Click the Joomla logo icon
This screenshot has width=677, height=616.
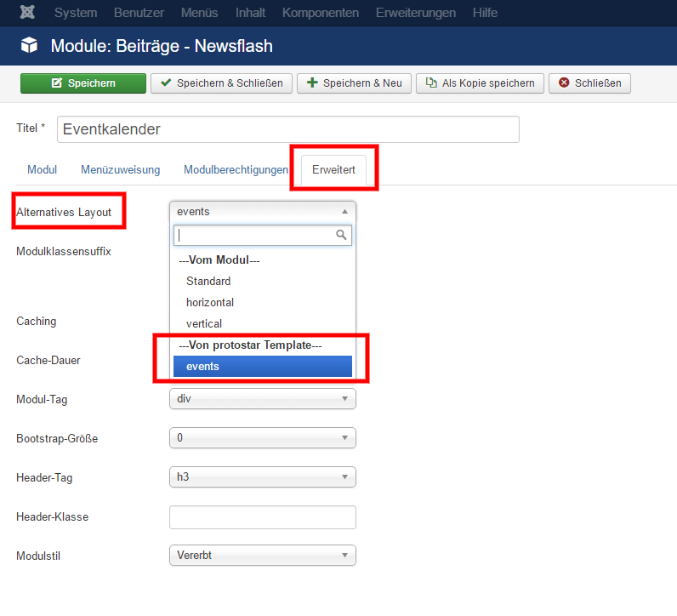coord(27,13)
